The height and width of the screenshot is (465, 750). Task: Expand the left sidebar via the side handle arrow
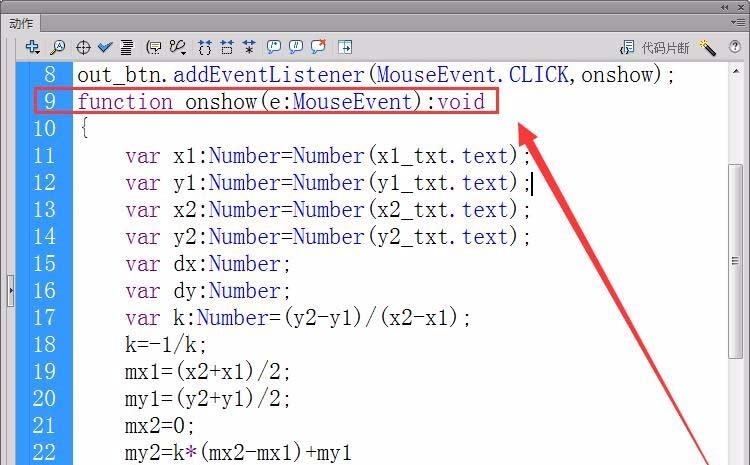[11, 290]
